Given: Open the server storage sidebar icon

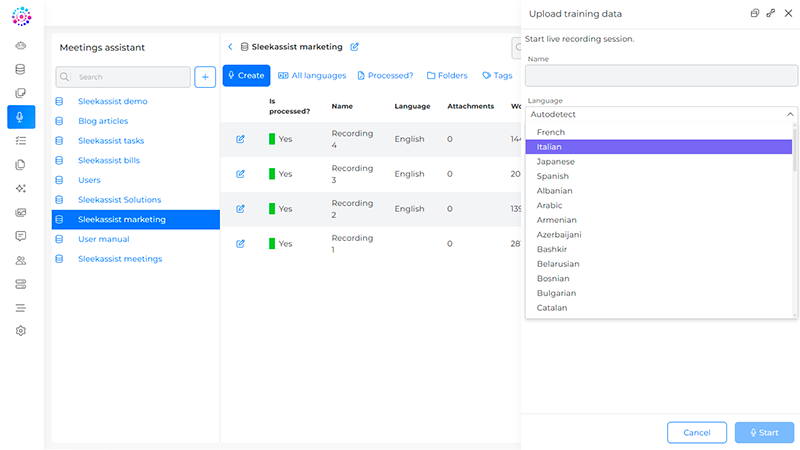Looking at the screenshot, I should tap(20, 284).
